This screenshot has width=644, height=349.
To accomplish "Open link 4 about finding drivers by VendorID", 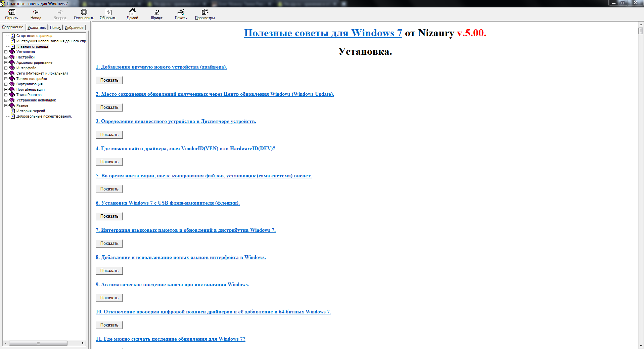I will 185,148.
